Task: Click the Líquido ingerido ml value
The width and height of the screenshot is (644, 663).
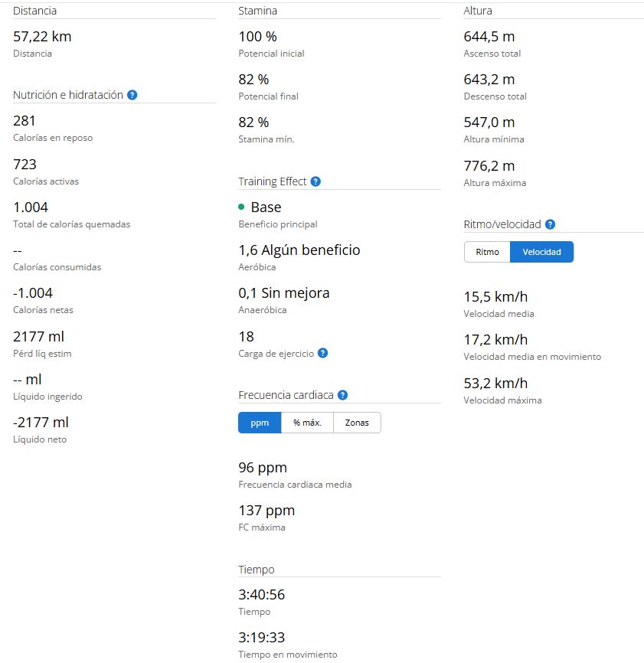Action: [x=27, y=380]
